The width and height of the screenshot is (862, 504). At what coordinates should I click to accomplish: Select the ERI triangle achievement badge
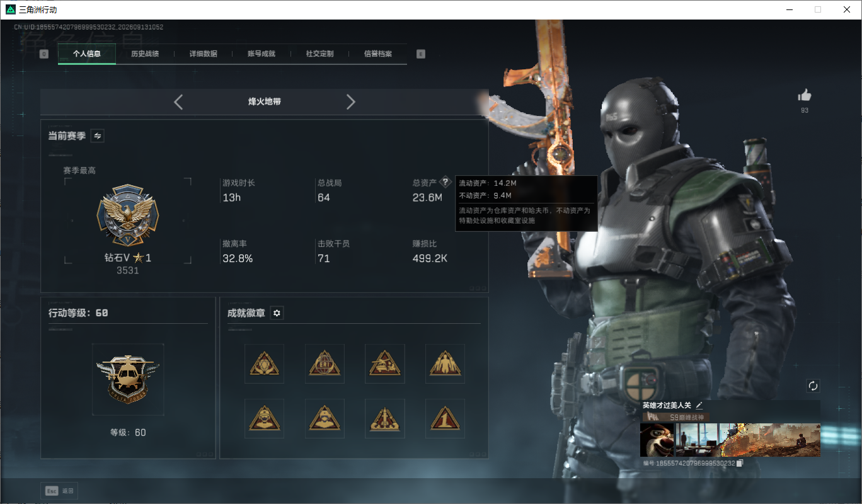[325, 364]
